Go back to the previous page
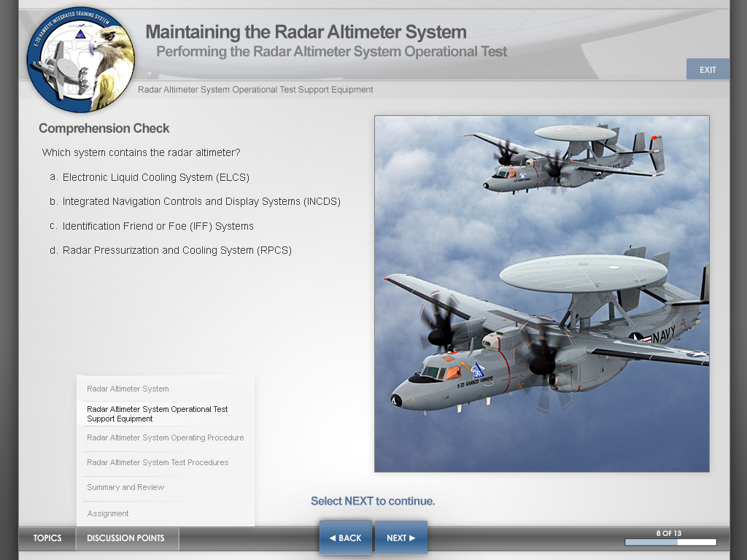 click(x=345, y=538)
